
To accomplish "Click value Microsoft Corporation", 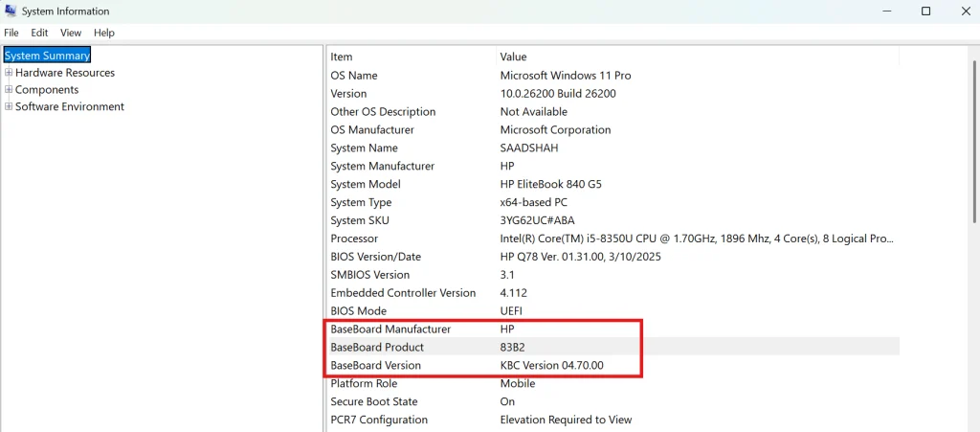I will click(x=556, y=130).
